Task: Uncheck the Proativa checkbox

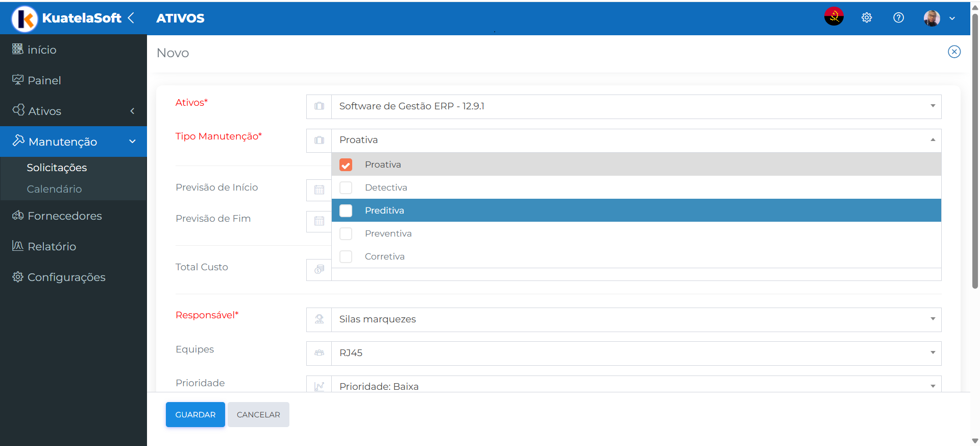Action: (346, 165)
